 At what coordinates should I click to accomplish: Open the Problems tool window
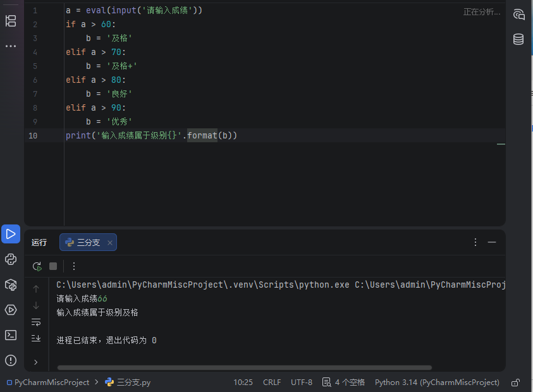click(11, 360)
